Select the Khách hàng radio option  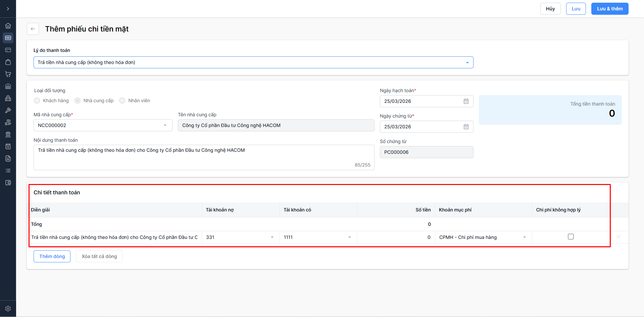tap(37, 101)
